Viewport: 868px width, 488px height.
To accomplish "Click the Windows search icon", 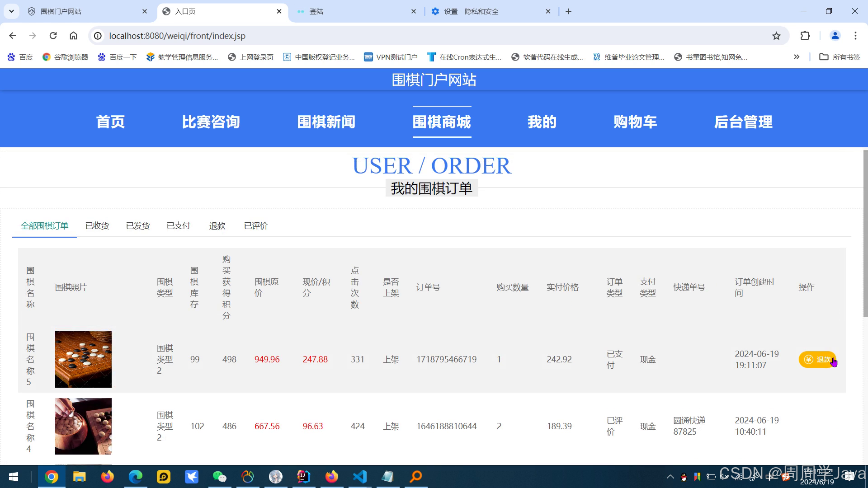I will pos(415,476).
